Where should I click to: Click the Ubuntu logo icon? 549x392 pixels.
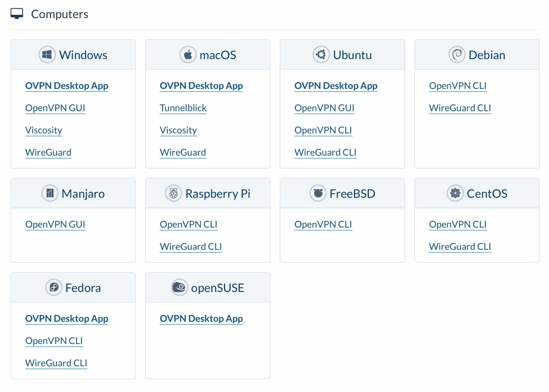click(321, 55)
